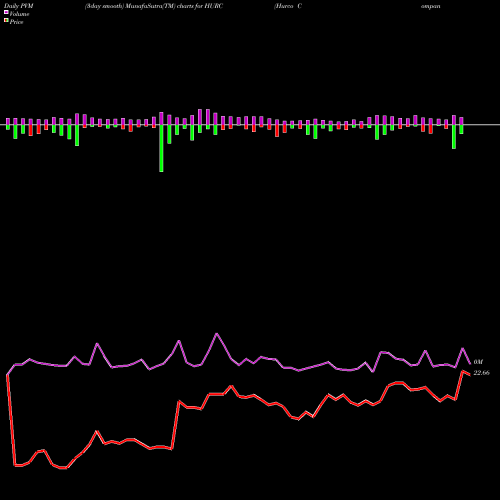This screenshot has height=500, width=500.
Task: Click the highest peak of the magenta volume line
Action: click(217, 334)
